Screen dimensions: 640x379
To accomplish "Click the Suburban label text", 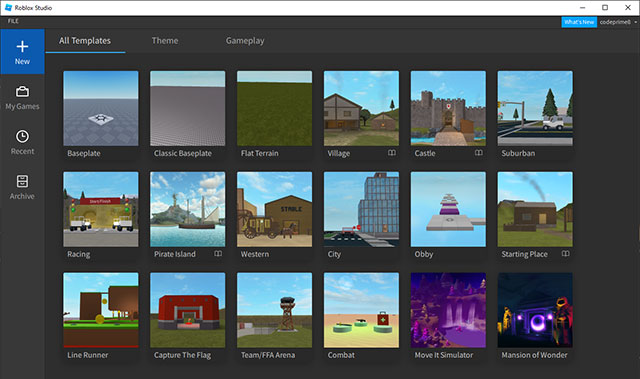I will 518,153.
